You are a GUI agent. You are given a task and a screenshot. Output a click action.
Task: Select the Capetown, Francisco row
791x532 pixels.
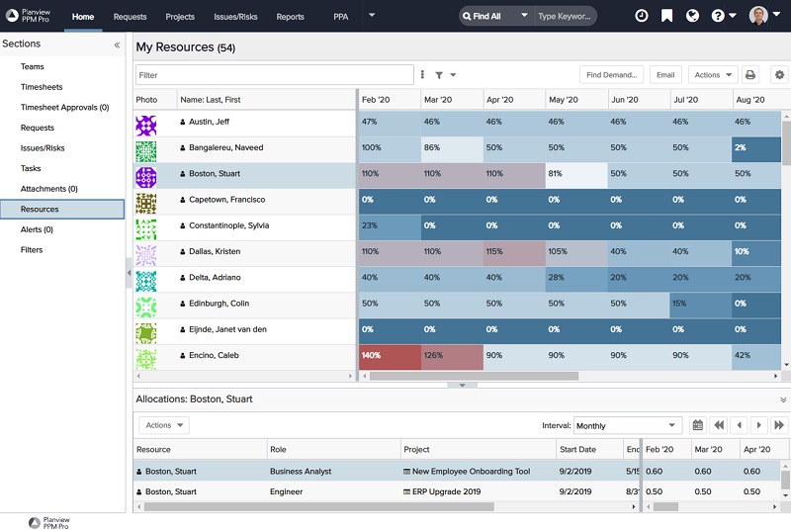[244, 201]
